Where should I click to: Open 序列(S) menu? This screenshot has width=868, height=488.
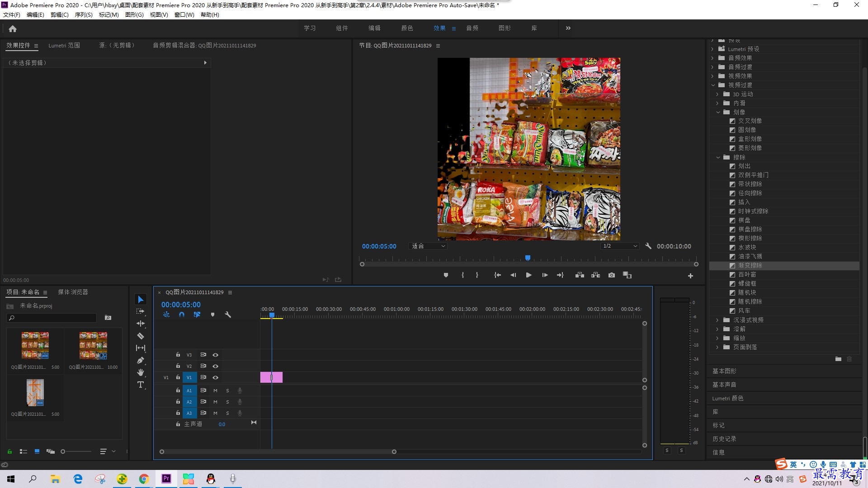tap(84, 14)
